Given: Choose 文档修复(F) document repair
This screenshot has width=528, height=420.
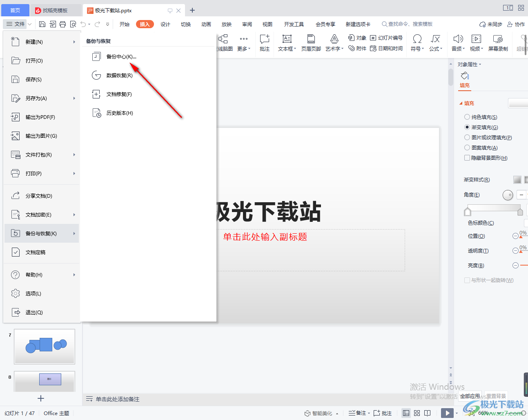Looking at the screenshot, I should (x=119, y=94).
